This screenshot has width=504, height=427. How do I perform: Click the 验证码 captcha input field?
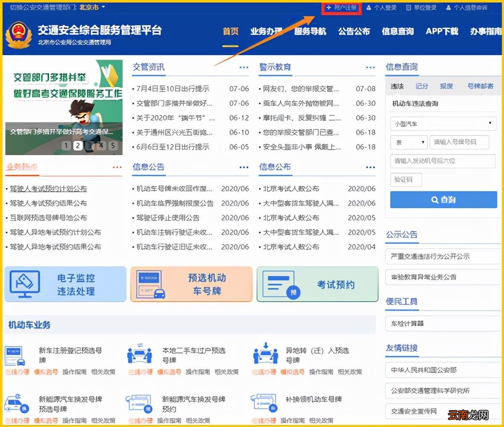coord(406,180)
